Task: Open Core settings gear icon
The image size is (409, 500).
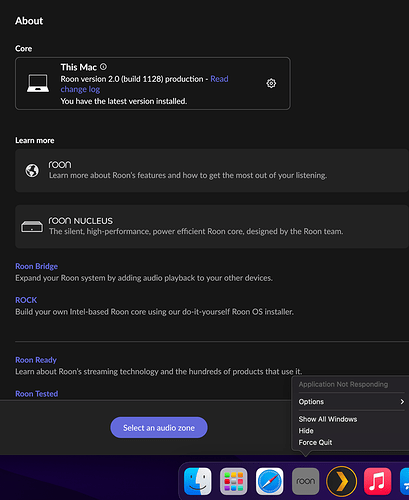Action: point(271,83)
